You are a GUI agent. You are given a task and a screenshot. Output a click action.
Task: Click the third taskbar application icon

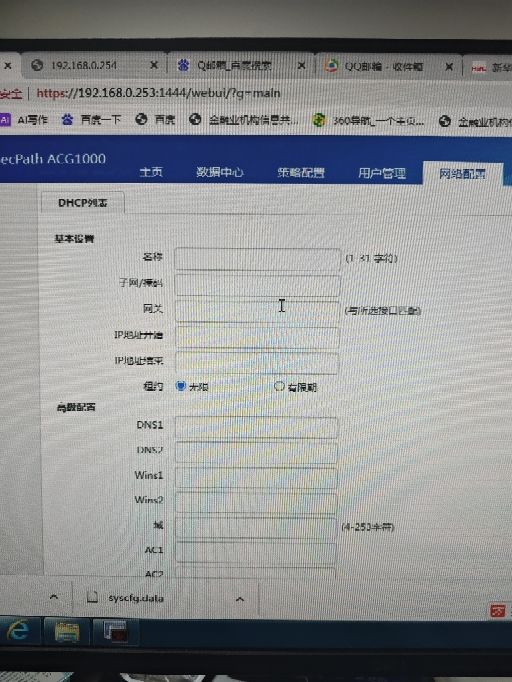[116, 632]
